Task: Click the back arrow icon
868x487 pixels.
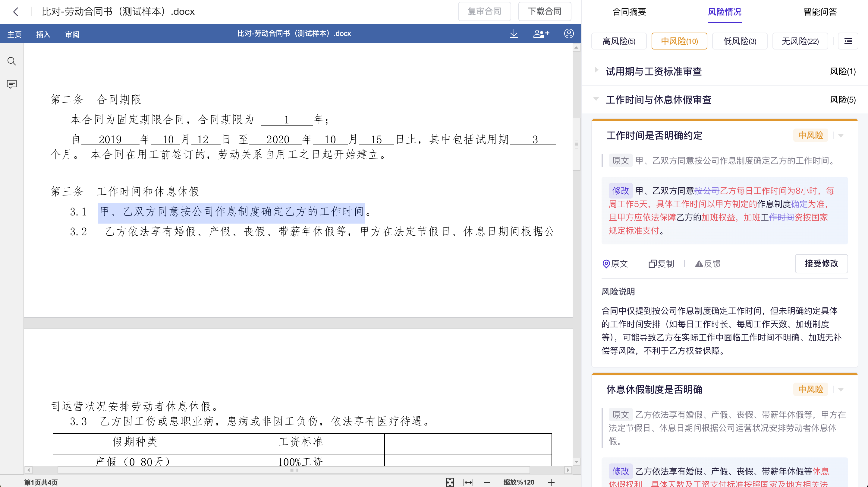Action: 16,12
